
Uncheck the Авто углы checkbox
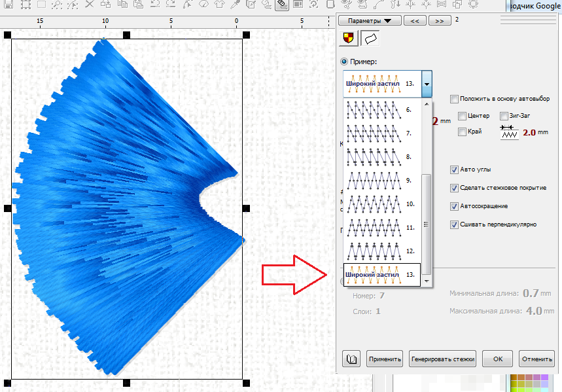[x=454, y=169]
